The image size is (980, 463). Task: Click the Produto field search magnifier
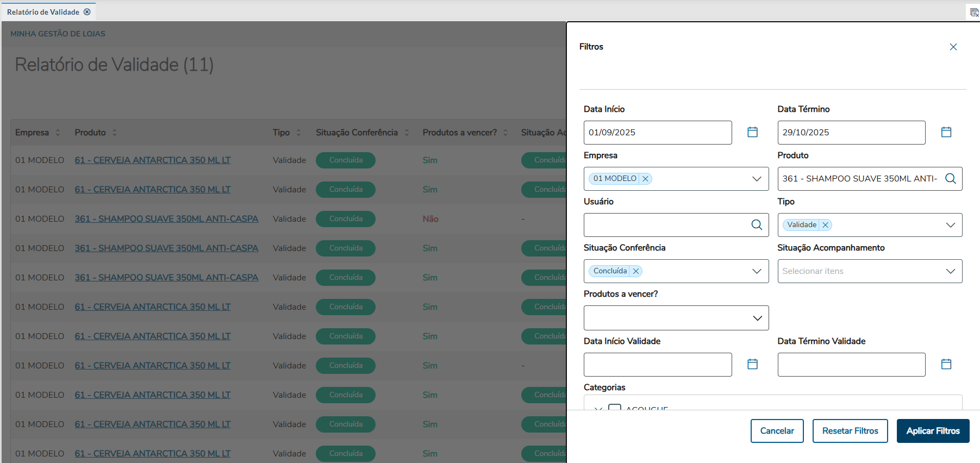[x=950, y=179]
